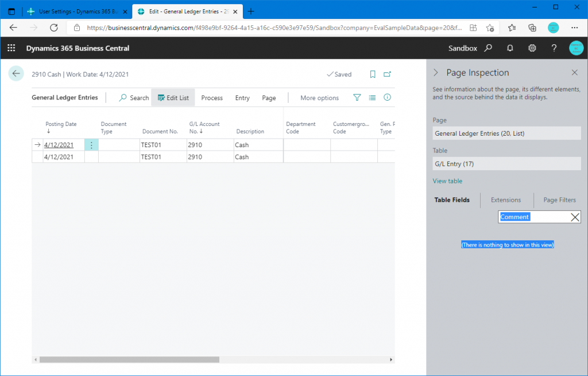Click the scrollbar right arrow
Image resolution: width=588 pixels, height=376 pixels.
(x=391, y=360)
